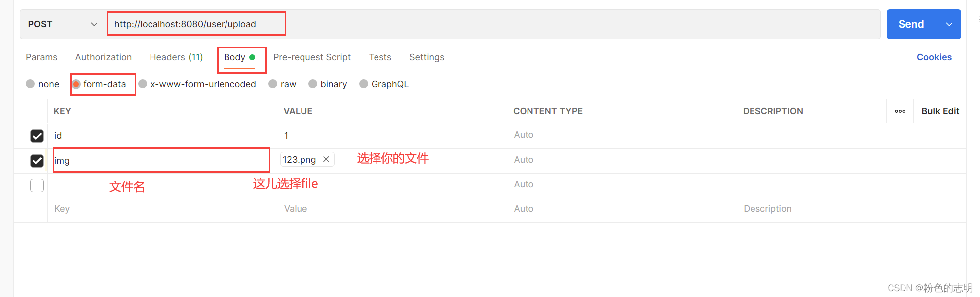
Task: Uncheck the id row checkbox
Action: click(37, 136)
